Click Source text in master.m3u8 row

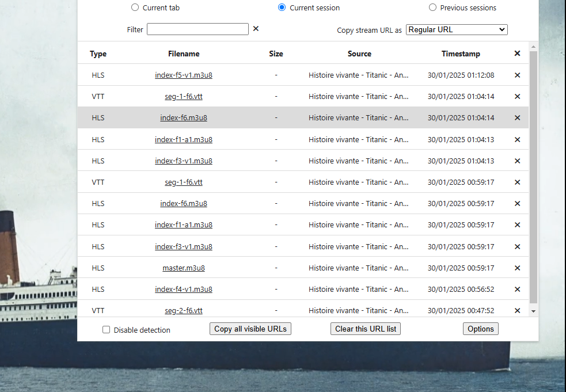(x=359, y=268)
